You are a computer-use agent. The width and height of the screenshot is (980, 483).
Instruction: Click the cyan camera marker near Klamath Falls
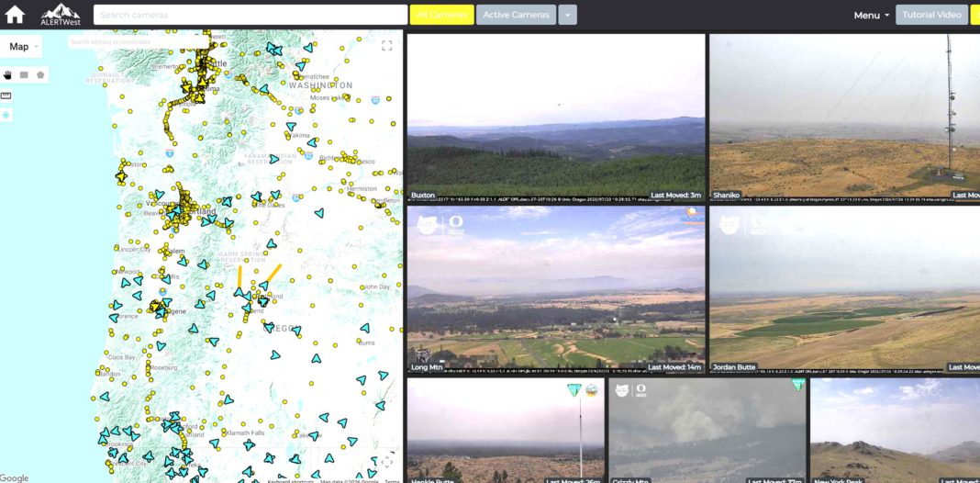pyautogui.click(x=250, y=445)
